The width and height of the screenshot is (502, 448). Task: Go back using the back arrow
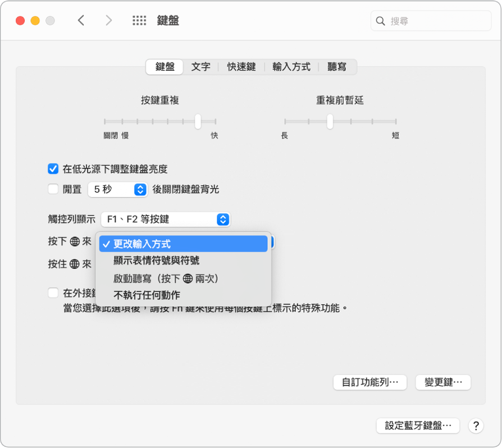pos(81,20)
